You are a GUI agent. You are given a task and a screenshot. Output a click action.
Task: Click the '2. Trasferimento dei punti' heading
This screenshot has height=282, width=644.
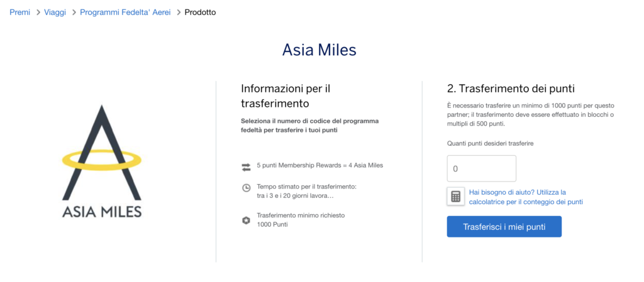tap(511, 88)
